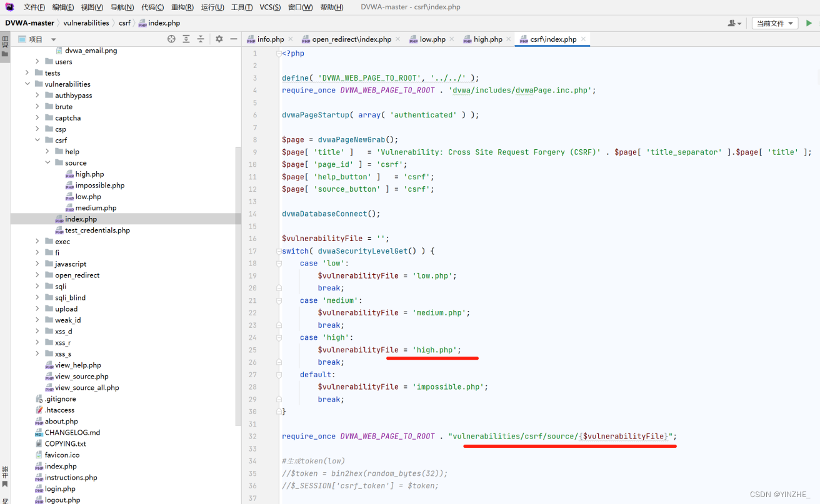Click index.php in the breadcrumb path
Image resolution: width=820 pixels, height=504 pixels.
159,23
